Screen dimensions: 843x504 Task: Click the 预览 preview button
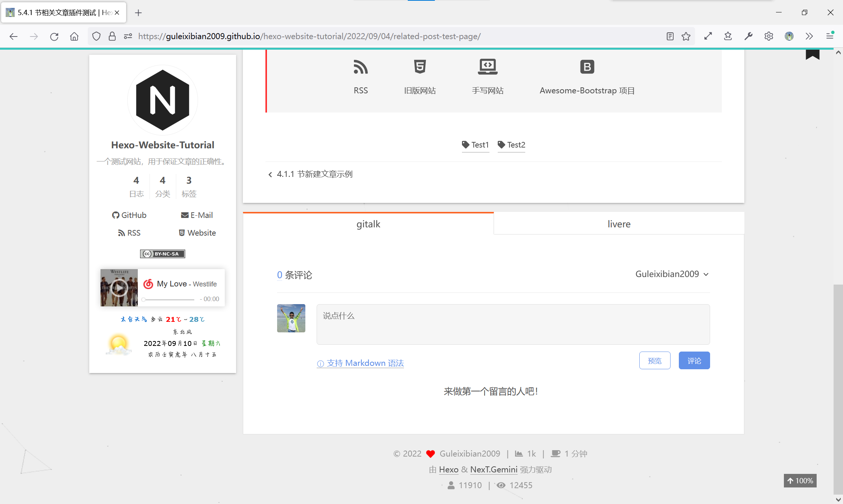point(654,361)
